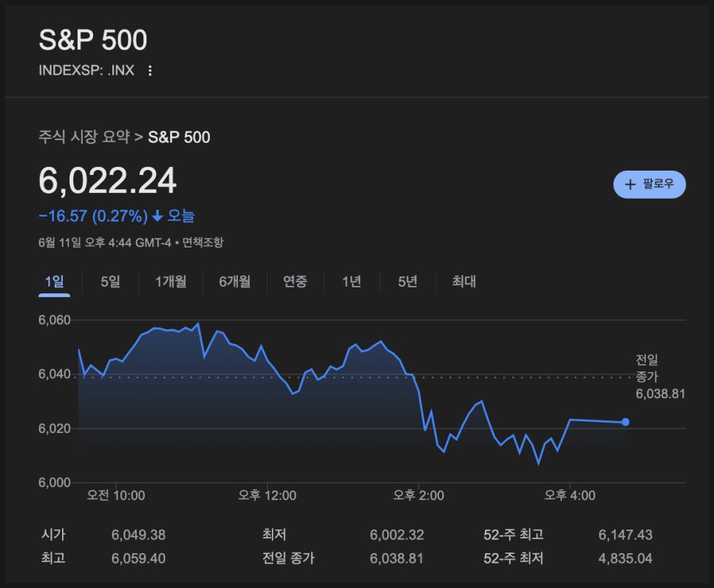The width and height of the screenshot is (714, 588).
Task: Open the three-dot menu beside INDEXSP: .INX
Action: point(150,70)
